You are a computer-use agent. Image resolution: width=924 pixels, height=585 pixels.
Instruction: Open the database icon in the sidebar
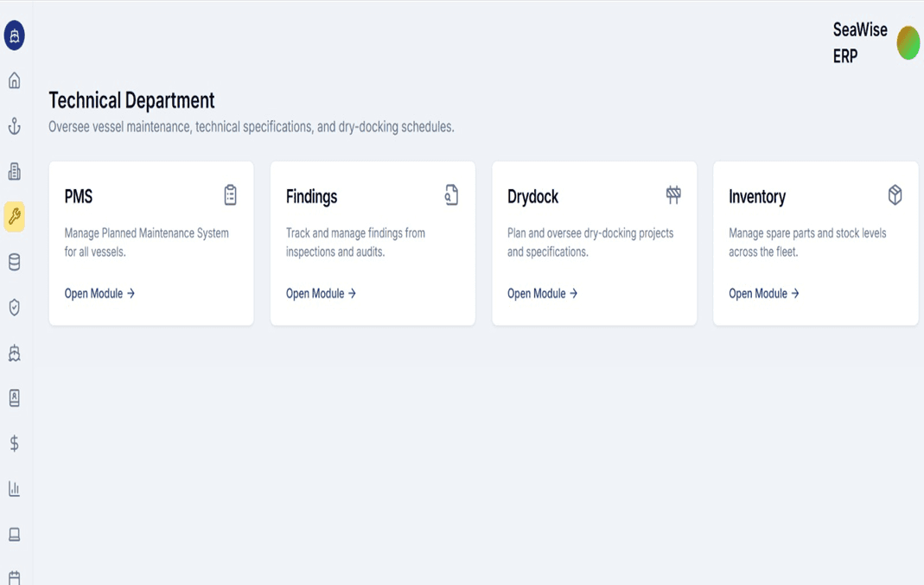(14, 262)
